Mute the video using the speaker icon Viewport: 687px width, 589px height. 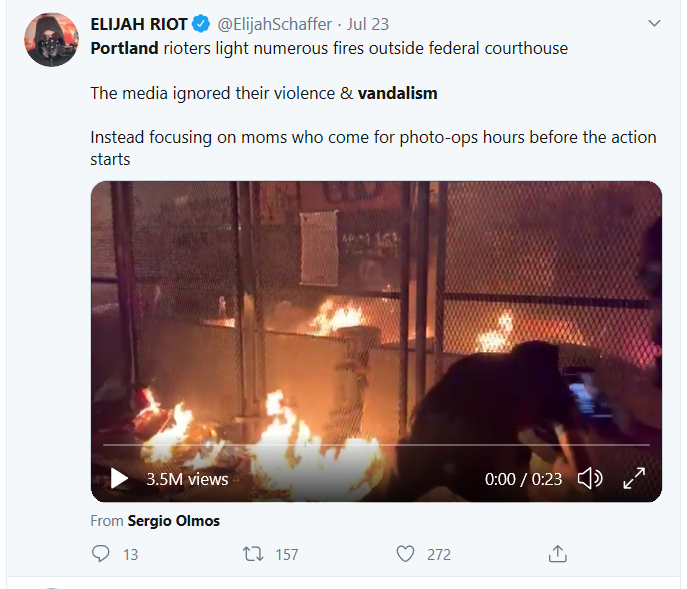590,479
